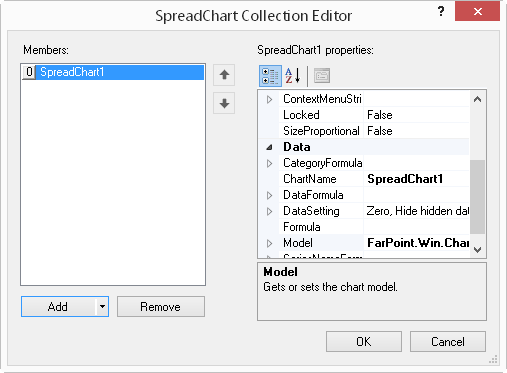Expand the DataSetting property
Image resolution: width=507 pixels, height=373 pixels.
coord(269,211)
